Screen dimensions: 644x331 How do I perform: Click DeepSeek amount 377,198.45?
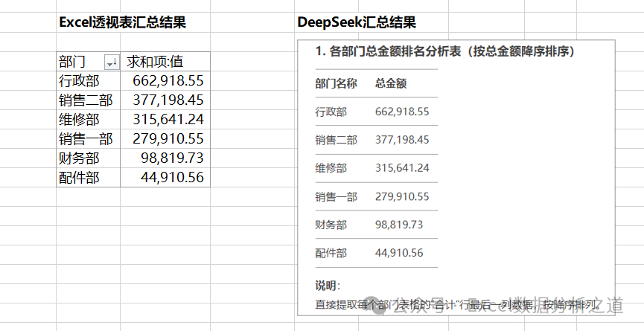[402, 140]
